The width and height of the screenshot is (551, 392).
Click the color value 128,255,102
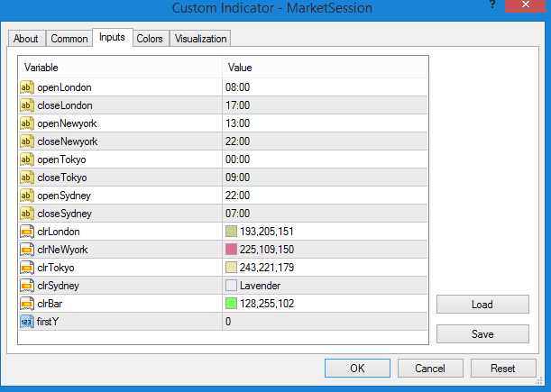pyautogui.click(x=267, y=304)
